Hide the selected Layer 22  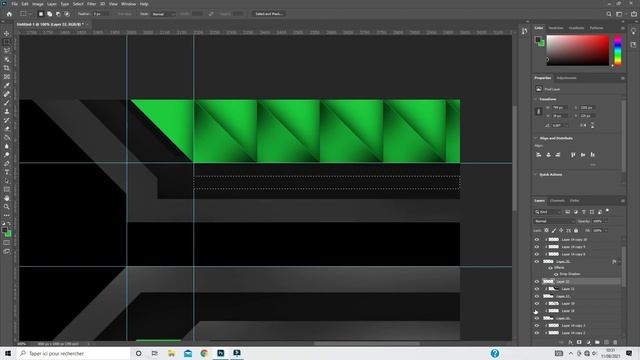[537, 282]
